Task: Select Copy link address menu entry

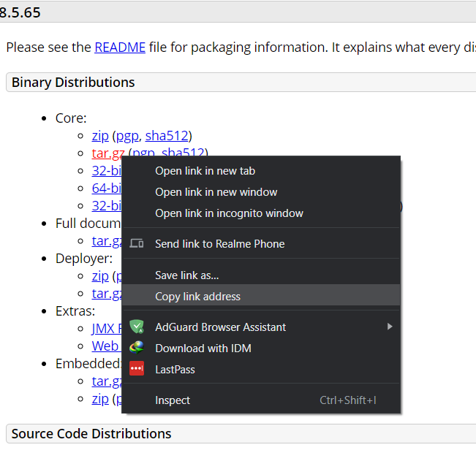Action: [197, 297]
